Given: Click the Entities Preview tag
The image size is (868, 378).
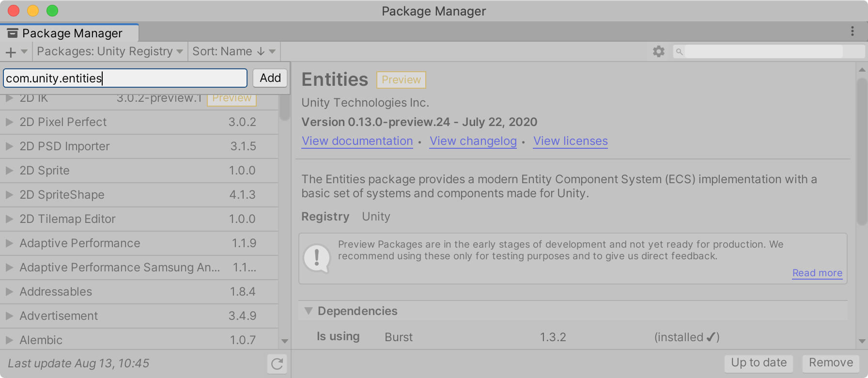Looking at the screenshot, I should [x=402, y=80].
